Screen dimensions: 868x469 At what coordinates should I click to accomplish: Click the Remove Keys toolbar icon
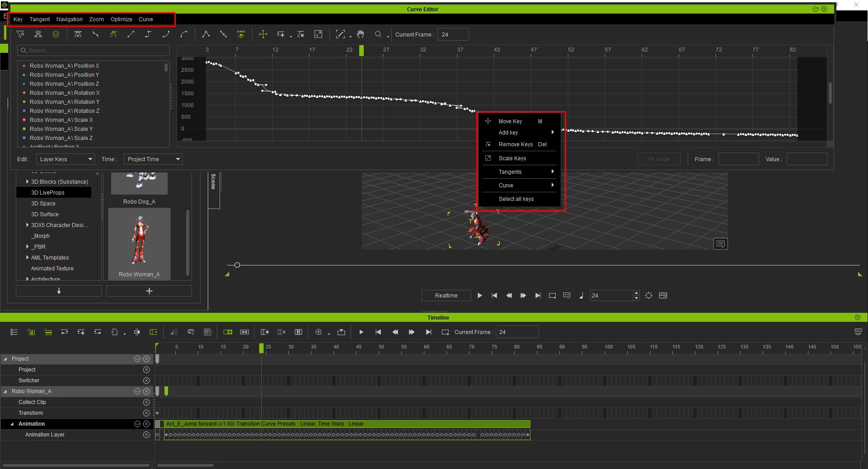coord(300,34)
